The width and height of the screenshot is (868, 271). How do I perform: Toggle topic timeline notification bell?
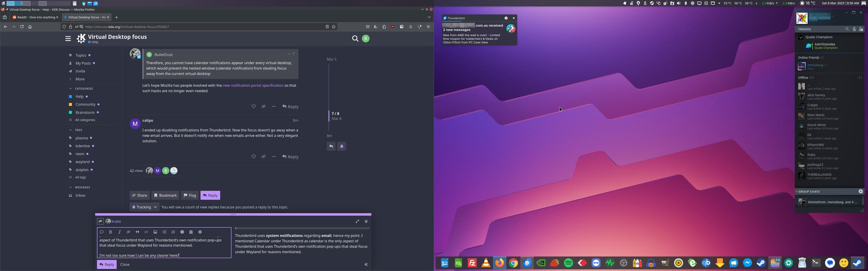click(342, 146)
